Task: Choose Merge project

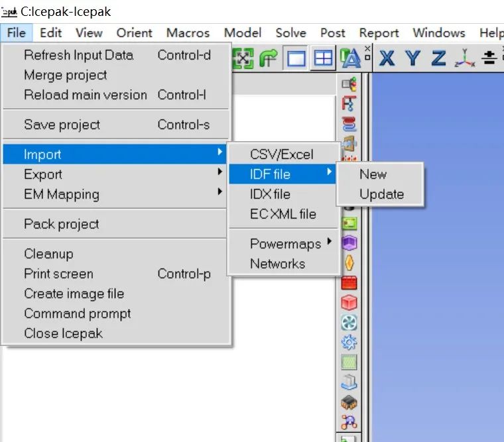Action: (115, 75)
